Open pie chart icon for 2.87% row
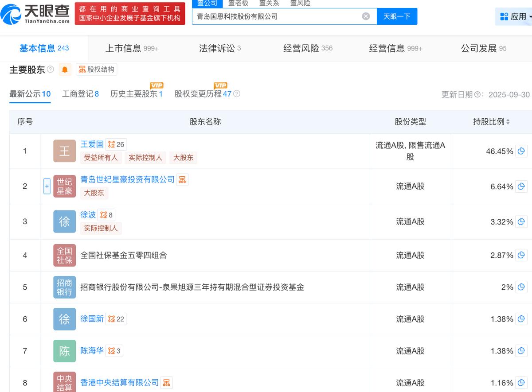Image resolution: width=532 pixels, height=392 pixels. [521, 255]
